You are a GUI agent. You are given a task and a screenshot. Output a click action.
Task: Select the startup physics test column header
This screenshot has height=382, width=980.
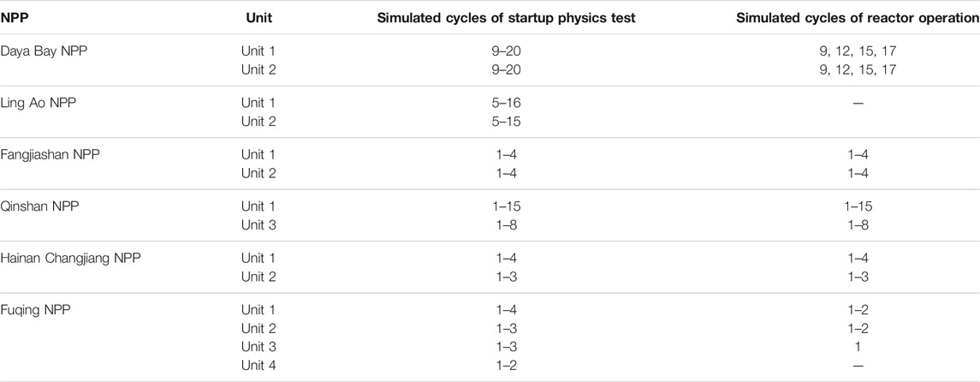coord(506,18)
